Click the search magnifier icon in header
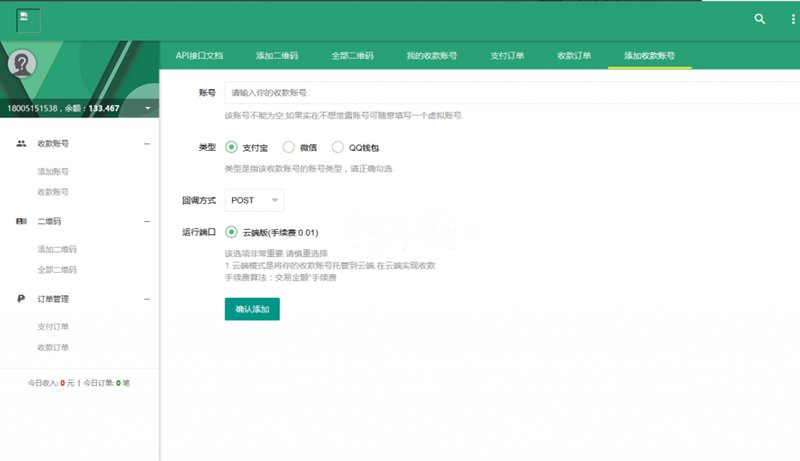Screen dimensions: 800x461 [x=760, y=19]
